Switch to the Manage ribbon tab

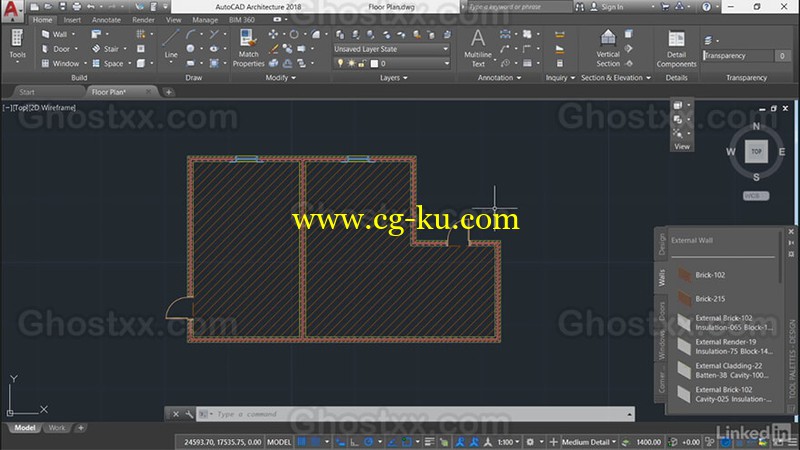coord(205,20)
